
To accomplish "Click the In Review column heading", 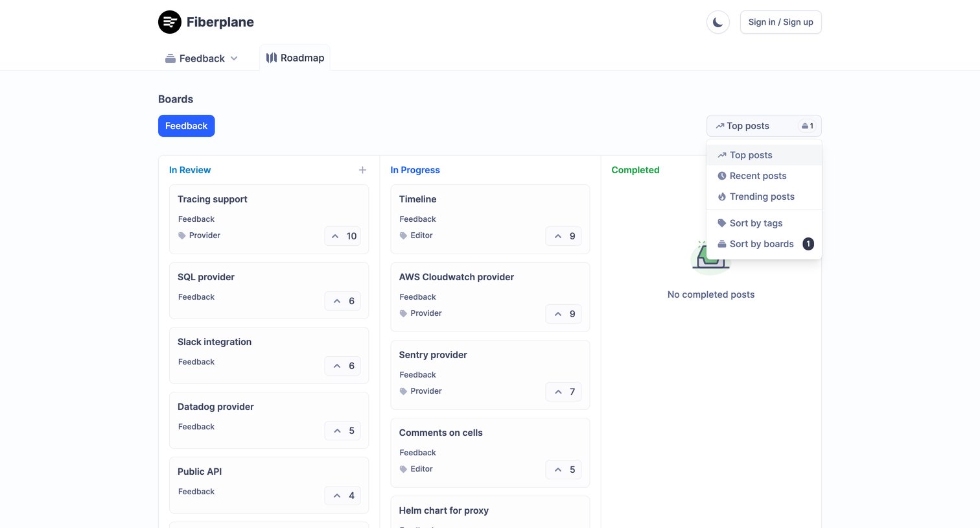I will [x=190, y=170].
